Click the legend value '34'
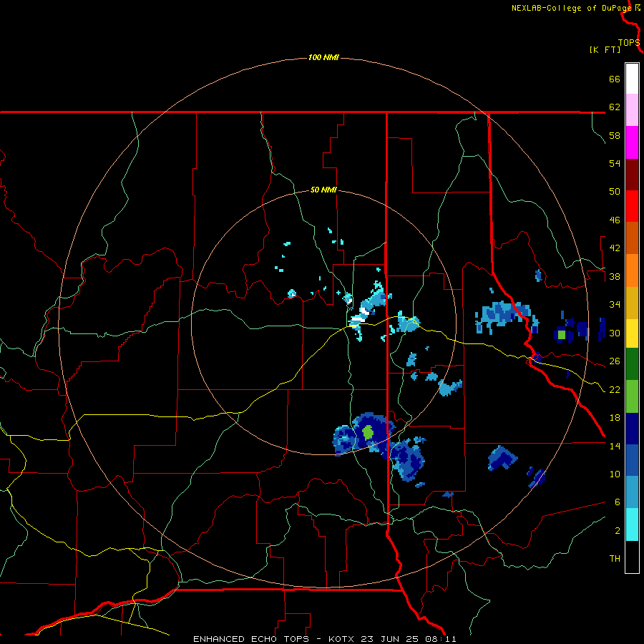Viewport: 644px width, 644px height. (615, 305)
